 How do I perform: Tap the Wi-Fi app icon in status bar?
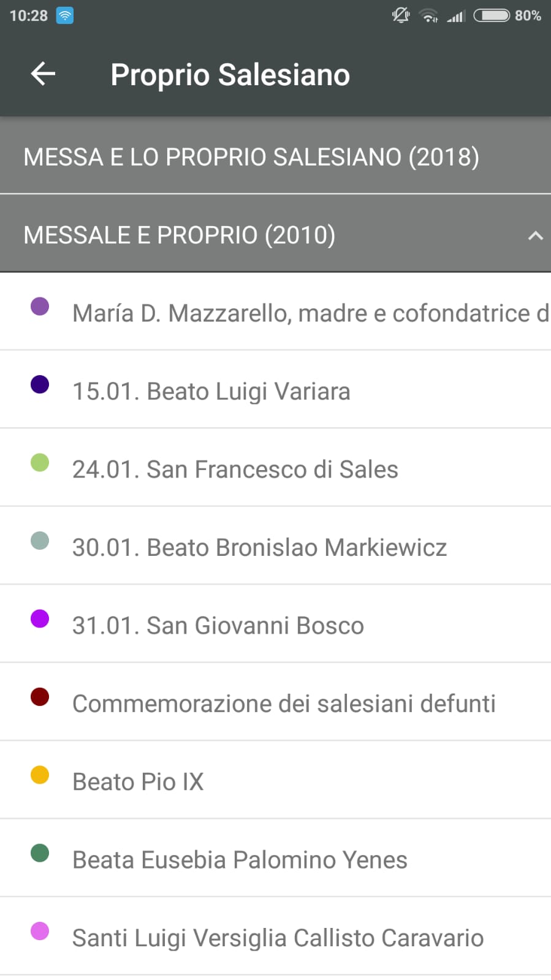64,16
